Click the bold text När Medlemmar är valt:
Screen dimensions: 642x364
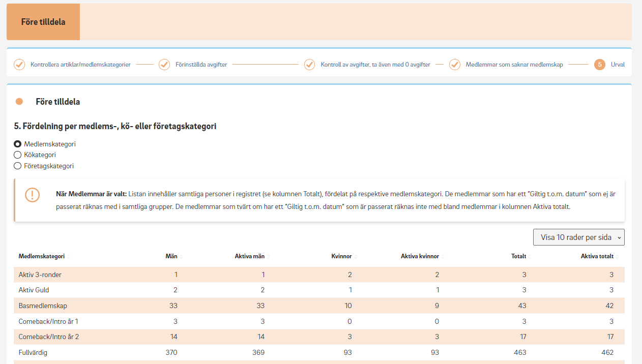pos(91,194)
